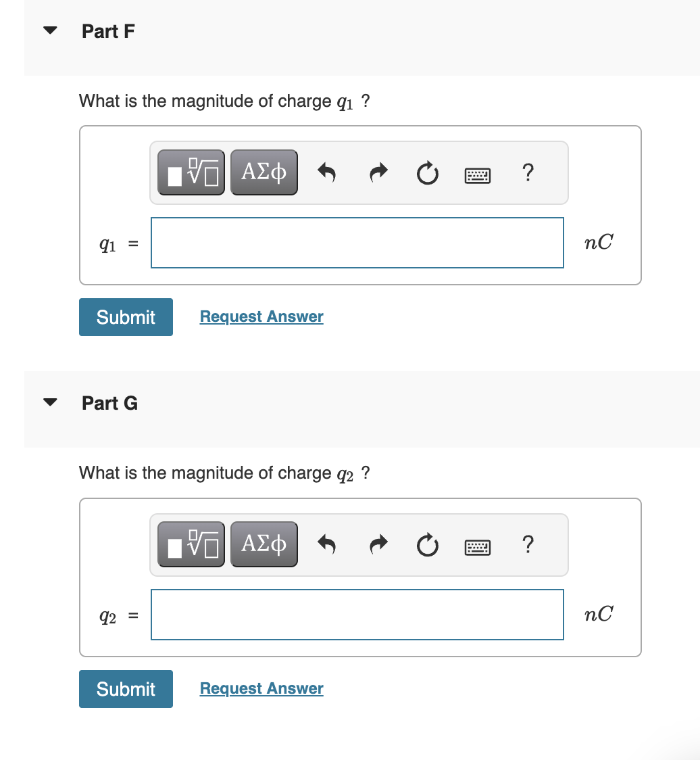
Task: Click the Part G heading
Action: point(109,403)
